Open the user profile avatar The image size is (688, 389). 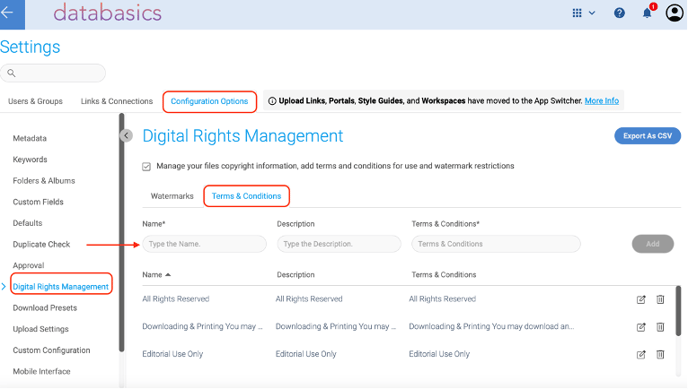(674, 13)
